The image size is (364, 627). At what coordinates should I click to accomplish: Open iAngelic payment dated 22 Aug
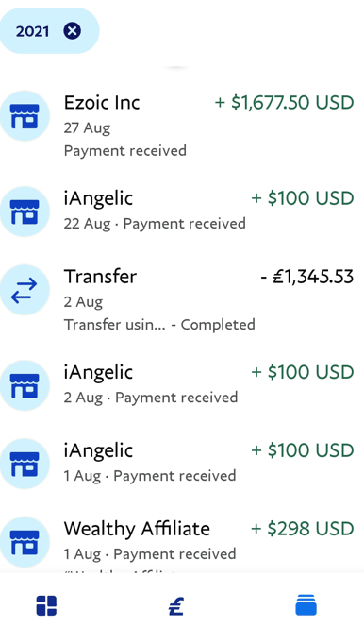tap(182, 212)
